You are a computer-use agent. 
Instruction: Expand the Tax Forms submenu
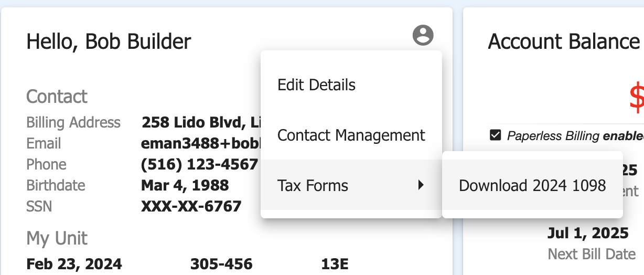(x=351, y=185)
